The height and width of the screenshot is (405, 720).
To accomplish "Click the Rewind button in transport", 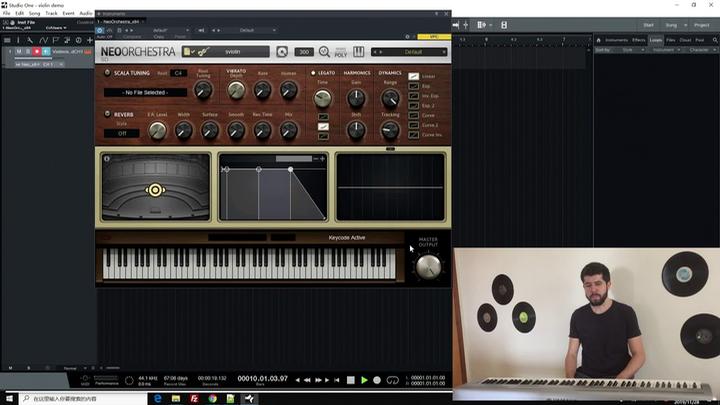I will tap(307, 380).
